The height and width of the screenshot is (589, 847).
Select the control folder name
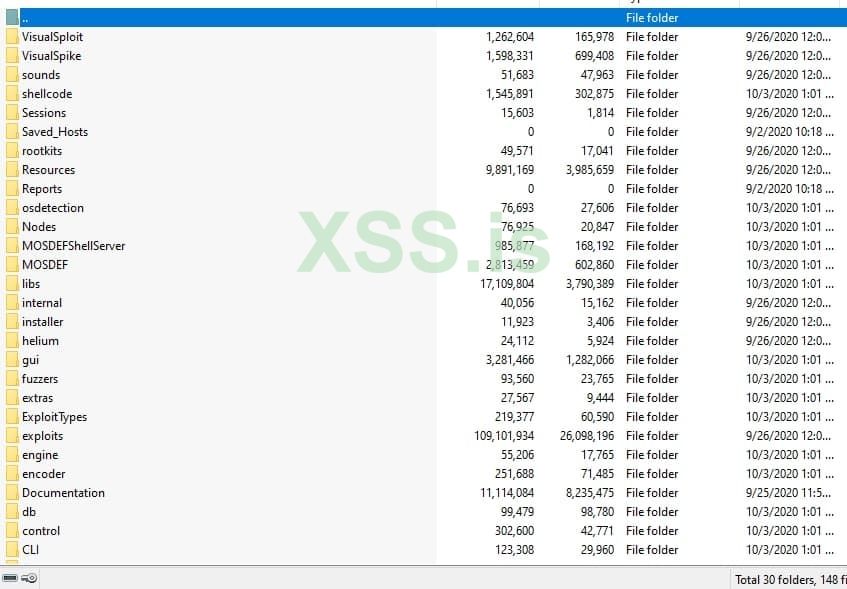tap(41, 531)
